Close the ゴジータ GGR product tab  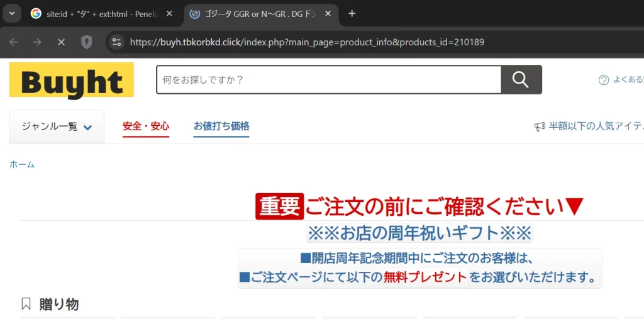[328, 14]
